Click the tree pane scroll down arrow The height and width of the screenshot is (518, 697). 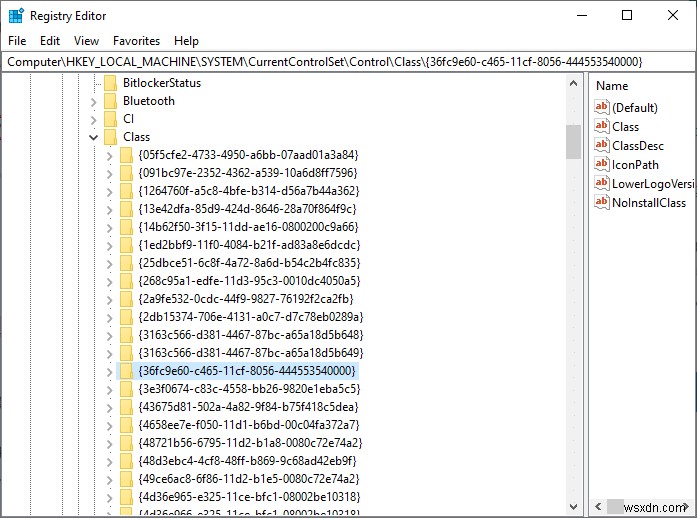pos(573,506)
